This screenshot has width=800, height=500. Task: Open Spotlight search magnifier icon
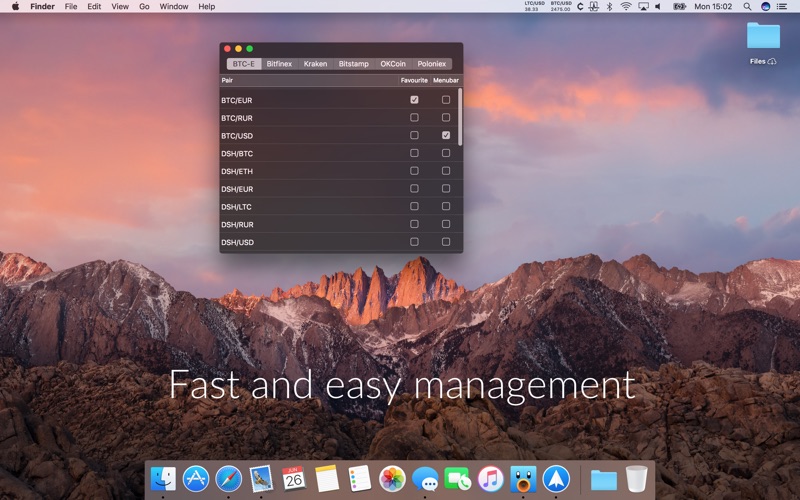tap(747, 6)
